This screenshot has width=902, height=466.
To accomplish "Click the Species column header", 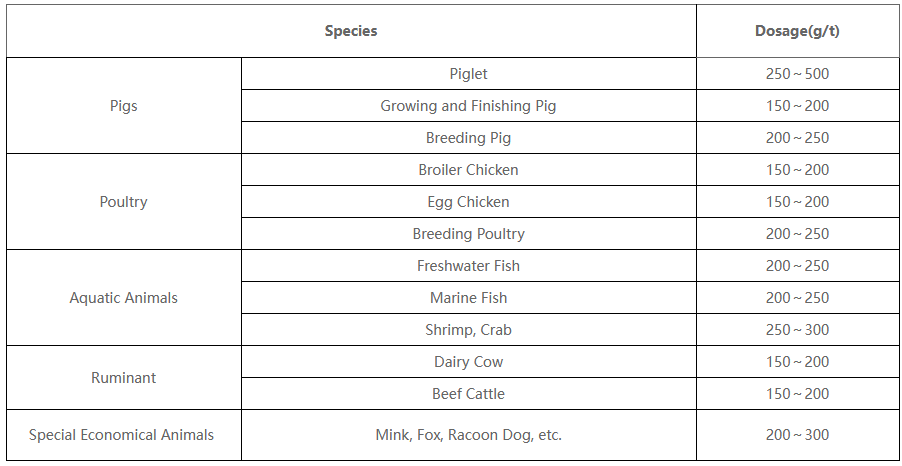I will (351, 31).
